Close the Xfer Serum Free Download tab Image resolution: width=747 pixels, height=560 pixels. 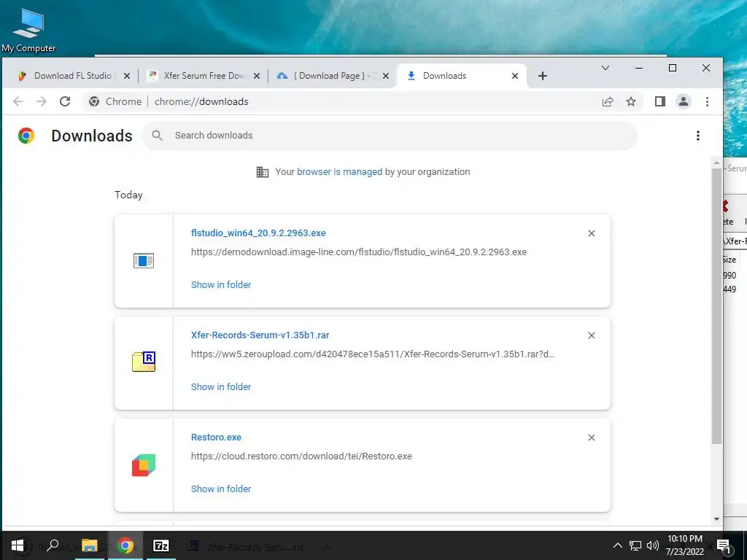256,76
